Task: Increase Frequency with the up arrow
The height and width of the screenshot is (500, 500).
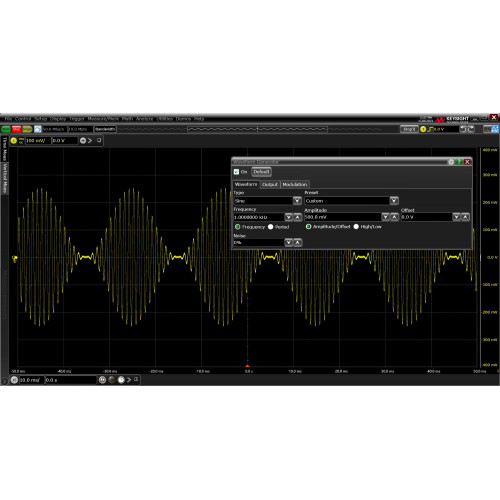Action: tap(298, 217)
